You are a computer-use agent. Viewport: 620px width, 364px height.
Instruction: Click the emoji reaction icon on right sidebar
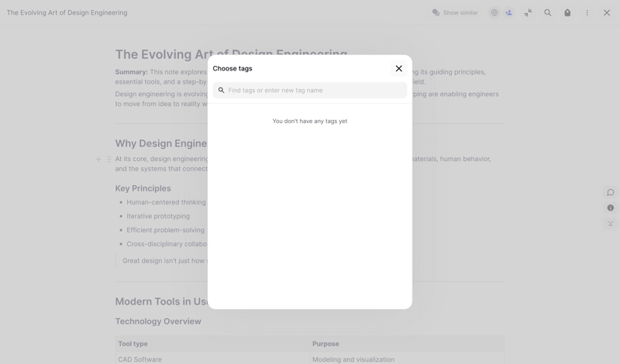[x=610, y=224]
